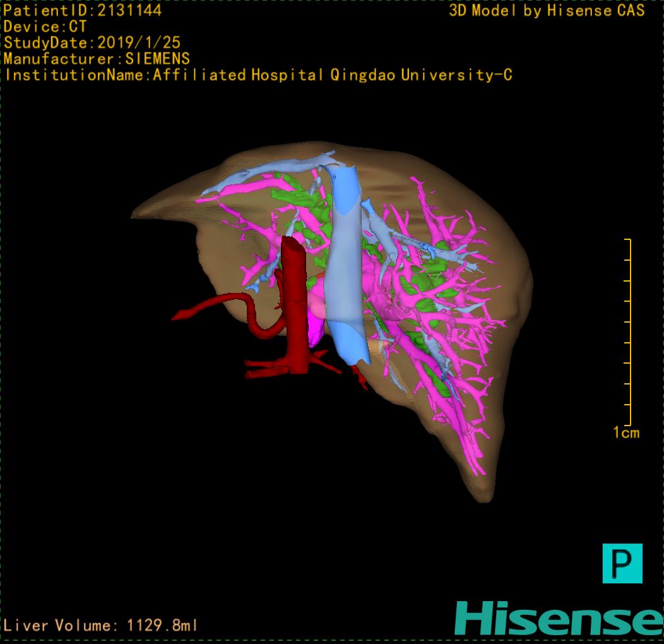The width and height of the screenshot is (664, 644).
Task: Click the Liver Volume: 1129.8ml readout
Action: [101, 626]
